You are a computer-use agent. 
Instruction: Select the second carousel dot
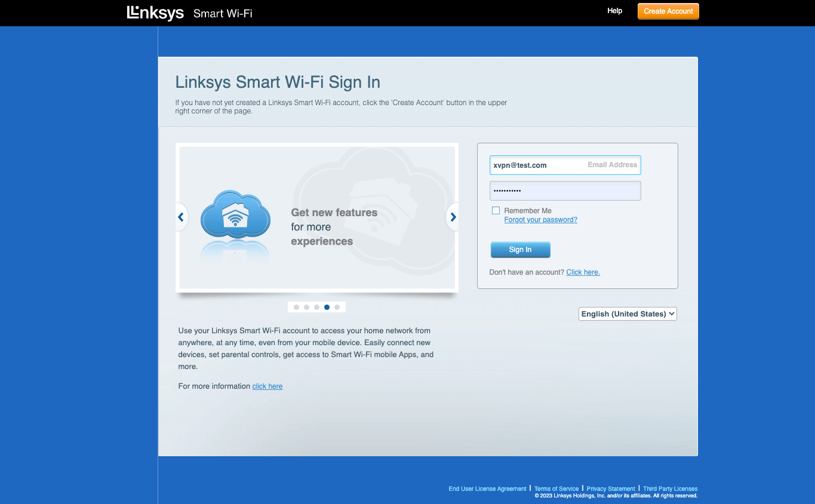tap(306, 307)
